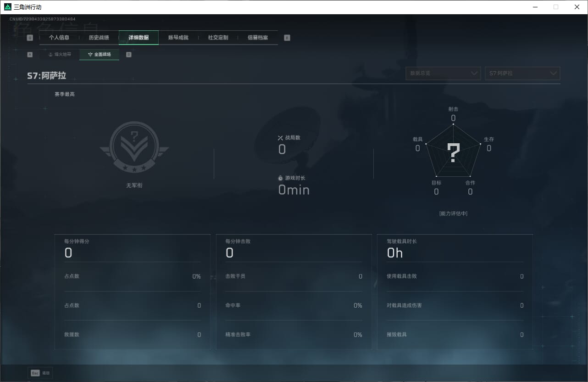Click the E key hint icon right of 信誉档案
The width and height of the screenshot is (588, 382).
click(287, 38)
